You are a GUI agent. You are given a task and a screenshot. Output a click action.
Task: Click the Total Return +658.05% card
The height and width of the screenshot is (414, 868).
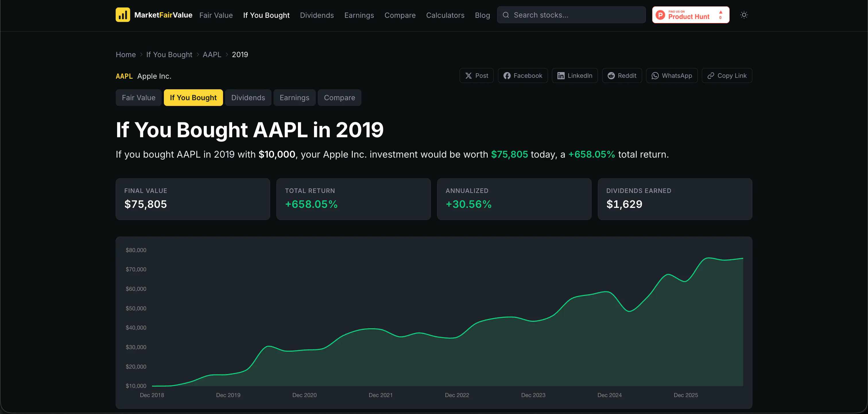[x=353, y=199]
